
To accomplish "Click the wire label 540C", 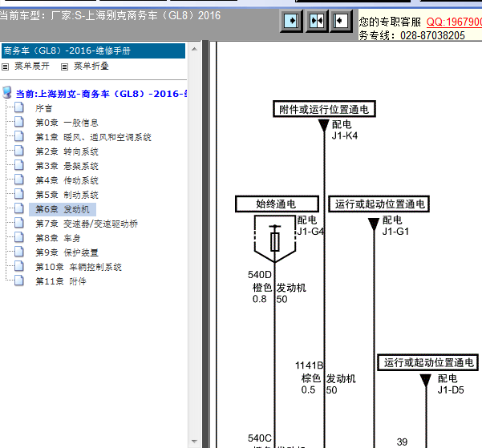I will 260,438.
